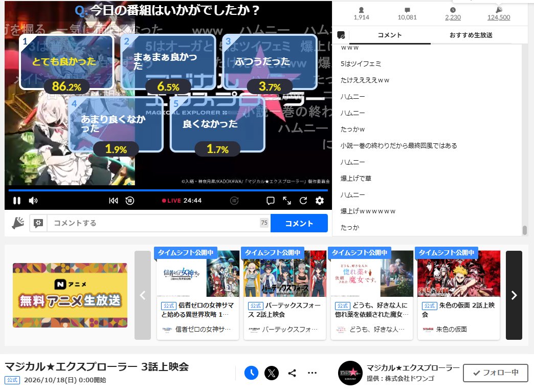Click comment 5はツイフェミ

361,64
